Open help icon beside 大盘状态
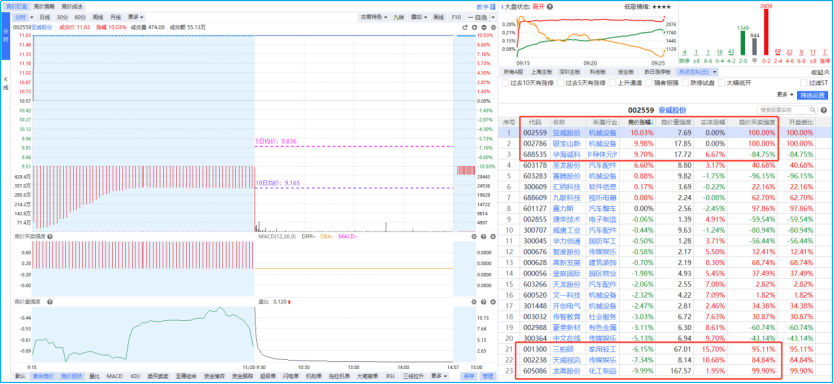Screen dimensions: 834x384 tap(550, 7)
